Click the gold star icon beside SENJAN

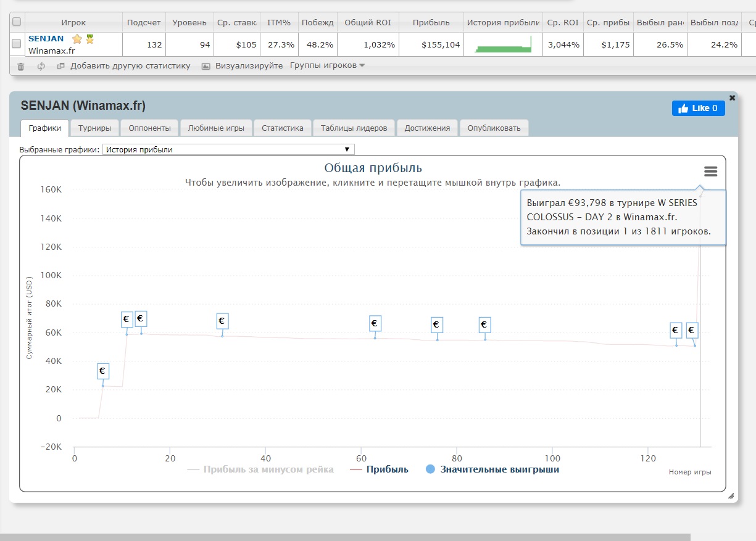pyautogui.click(x=77, y=39)
